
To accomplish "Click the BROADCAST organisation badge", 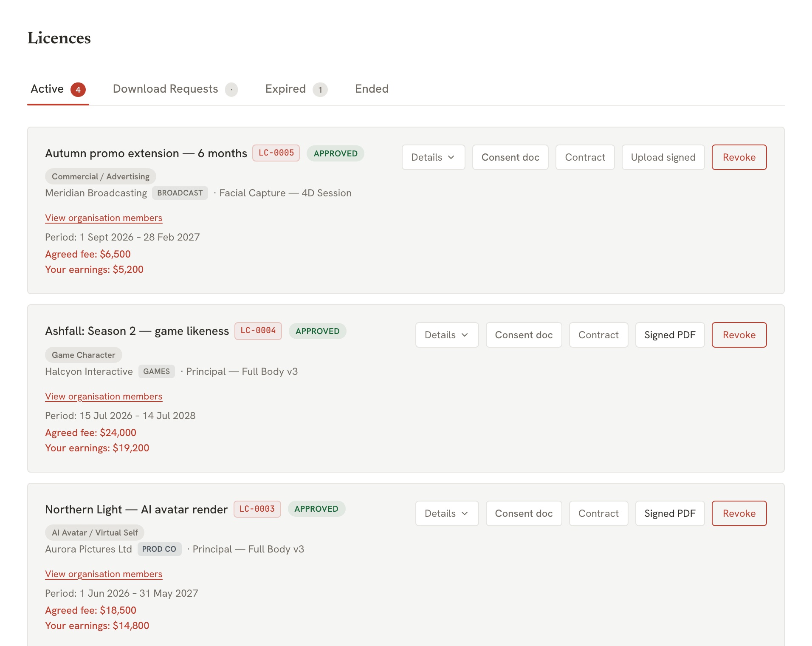I will click(x=180, y=193).
